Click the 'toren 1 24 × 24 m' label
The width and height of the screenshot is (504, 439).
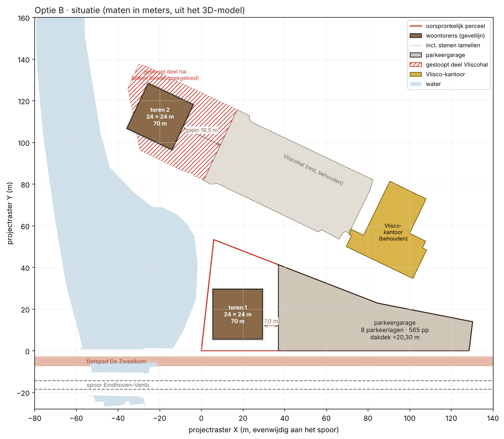click(x=238, y=315)
